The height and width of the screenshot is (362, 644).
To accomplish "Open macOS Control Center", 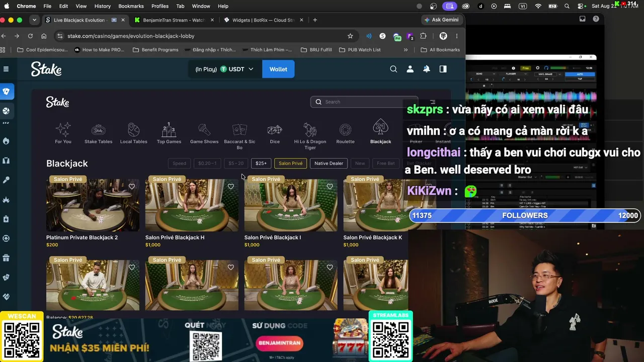I will point(581,6).
